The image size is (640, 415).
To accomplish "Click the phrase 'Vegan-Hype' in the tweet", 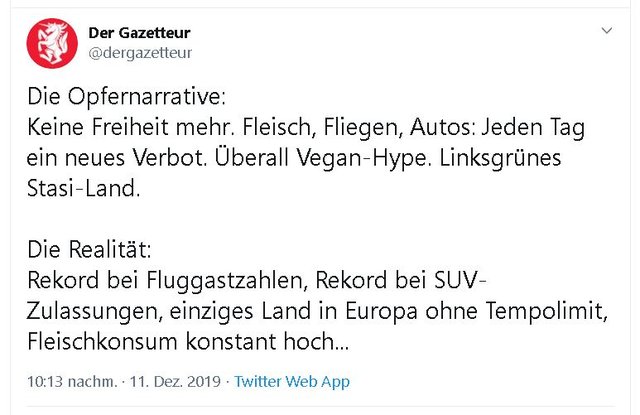I will click(x=361, y=158).
